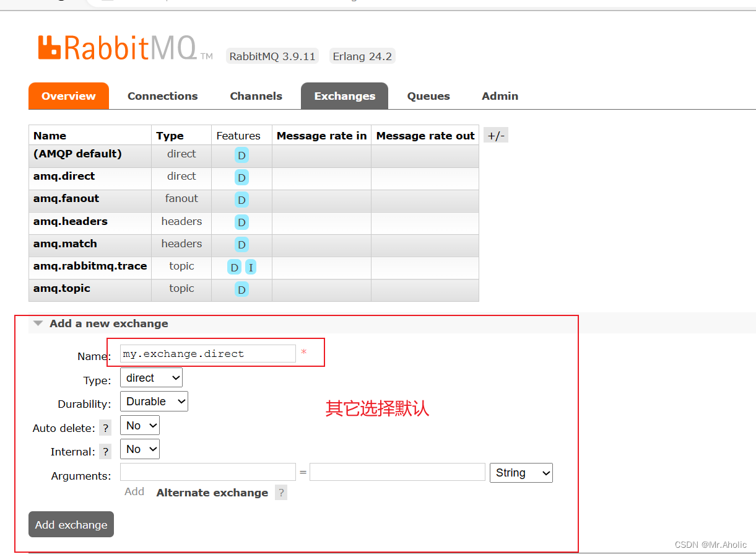Switch to the Queues tab

[x=428, y=95]
